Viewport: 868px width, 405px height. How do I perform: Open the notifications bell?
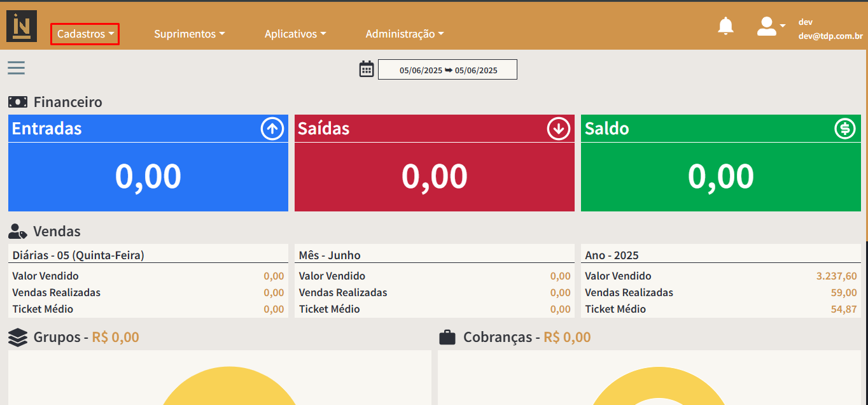pyautogui.click(x=725, y=26)
